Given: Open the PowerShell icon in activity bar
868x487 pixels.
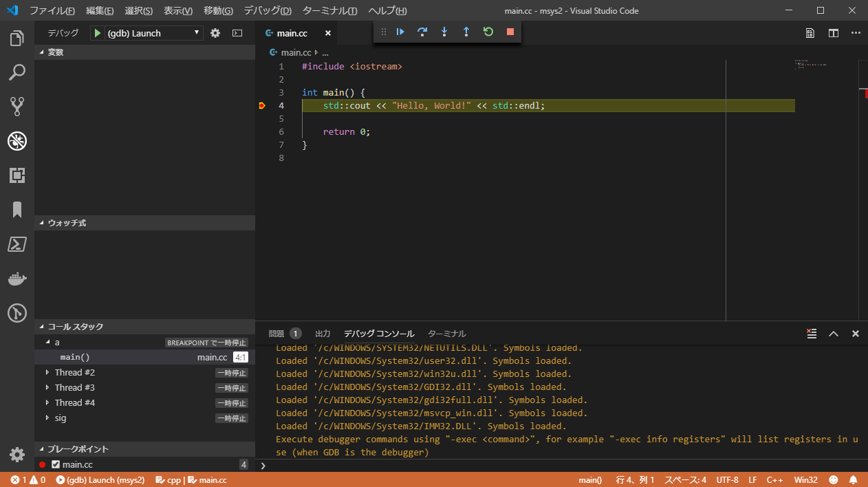Looking at the screenshot, I should (x=17, y=244).
